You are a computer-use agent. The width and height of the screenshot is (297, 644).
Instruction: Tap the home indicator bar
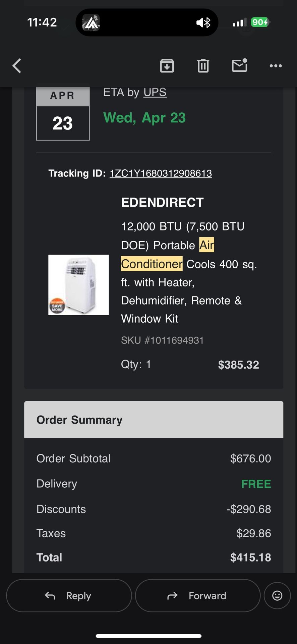148,636
